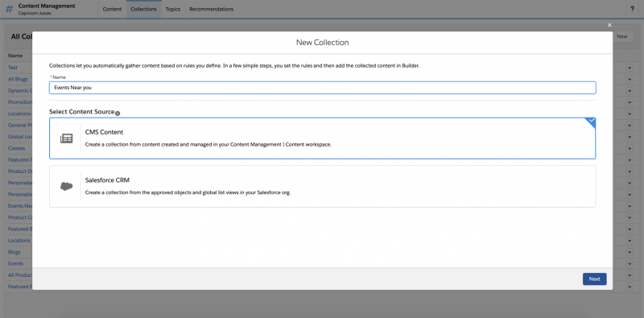644x318 pixels.
Task: Open the Test collection link
Action: coord(13,68)
